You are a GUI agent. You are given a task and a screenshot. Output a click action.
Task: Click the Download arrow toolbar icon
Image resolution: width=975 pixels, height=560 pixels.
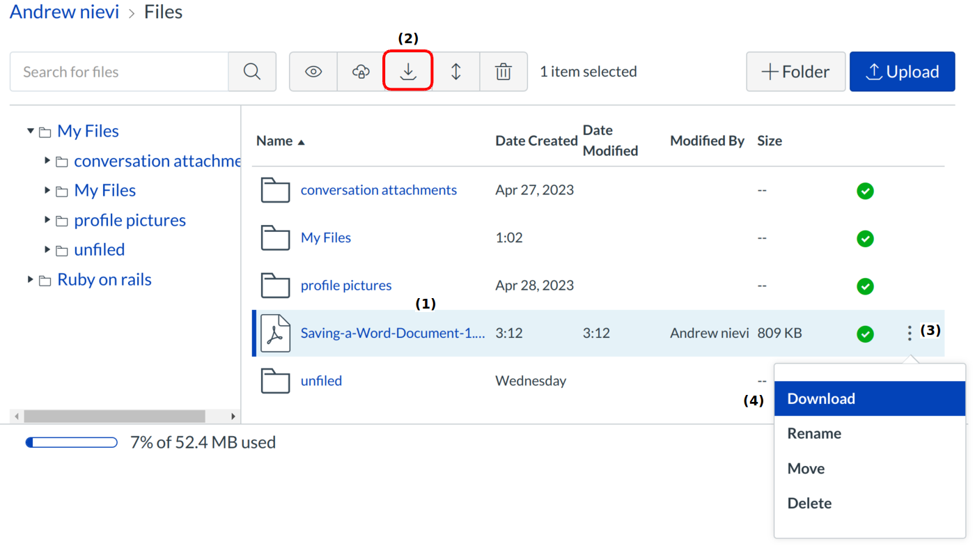tap(408, 72)
